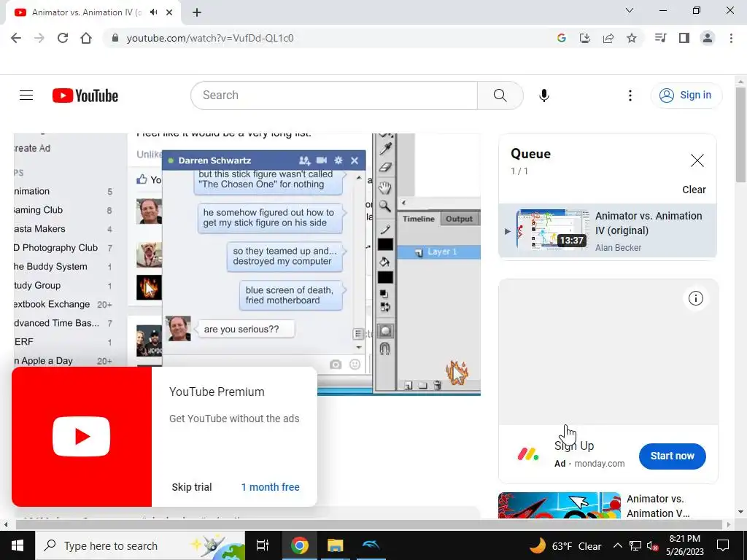Open Animator vs. Animation V suggested thumbnail

[x=560, y=506]
